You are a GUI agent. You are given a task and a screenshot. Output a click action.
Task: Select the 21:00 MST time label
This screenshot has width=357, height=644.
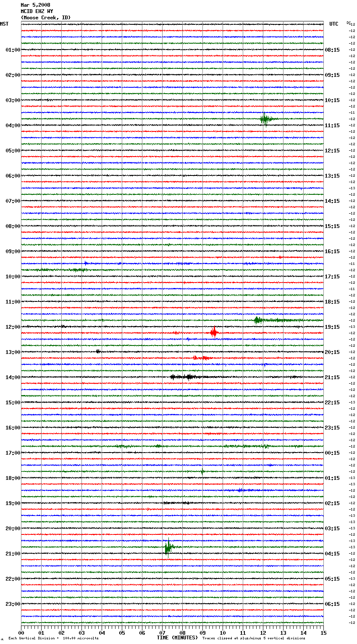point(13,554)
